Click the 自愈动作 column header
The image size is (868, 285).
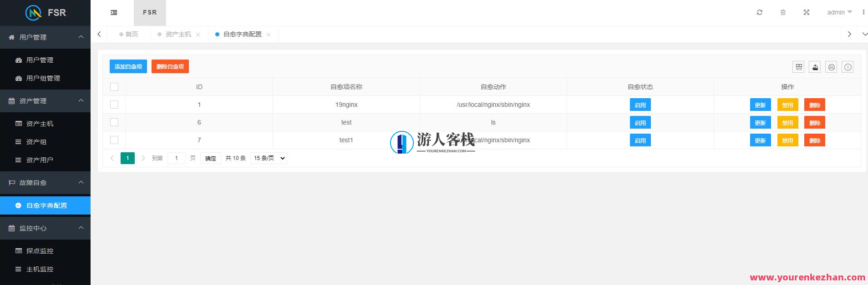493,87
